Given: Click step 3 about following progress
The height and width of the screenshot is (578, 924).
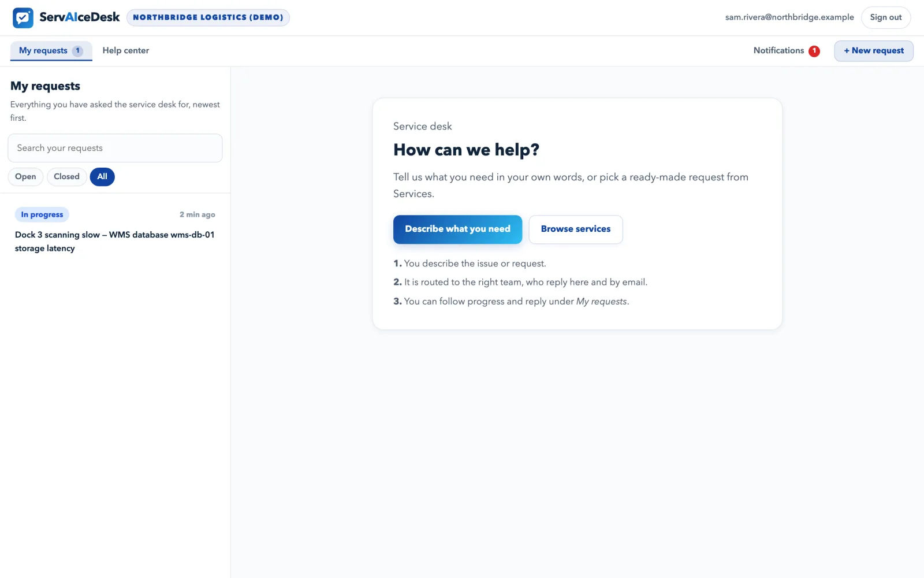Looking at the screenshot, I should click(x=511, y=302).
